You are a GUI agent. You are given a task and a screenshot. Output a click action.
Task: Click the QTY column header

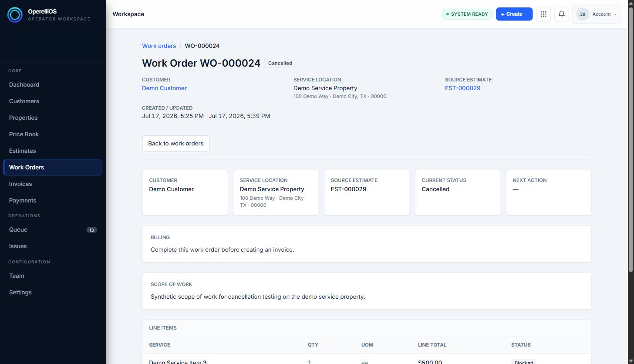[313, 345]
